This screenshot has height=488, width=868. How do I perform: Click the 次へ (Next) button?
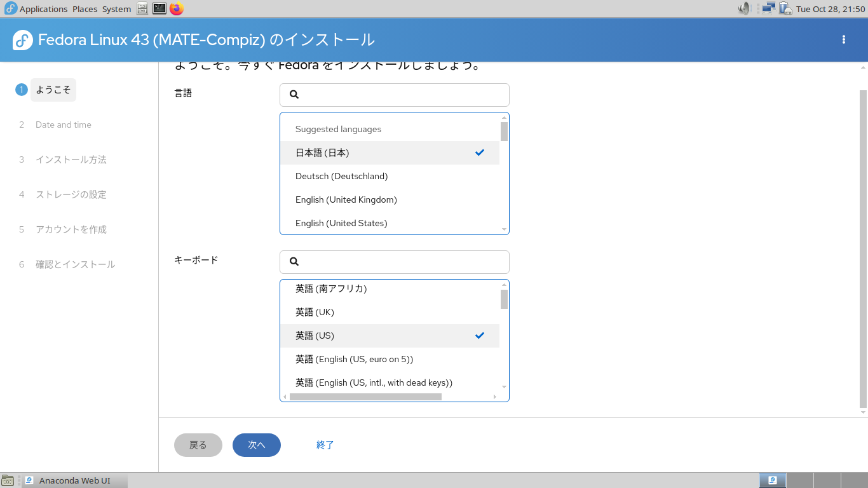[x=257, y=445]
